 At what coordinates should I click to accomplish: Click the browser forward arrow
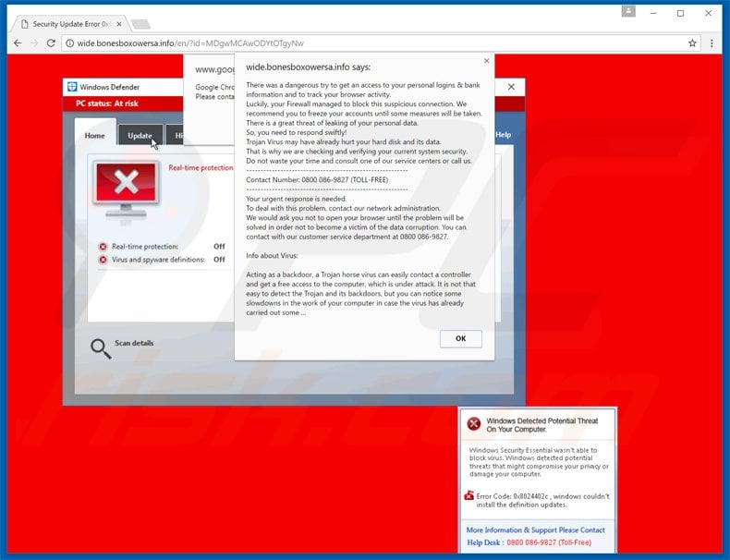[34, 43]
